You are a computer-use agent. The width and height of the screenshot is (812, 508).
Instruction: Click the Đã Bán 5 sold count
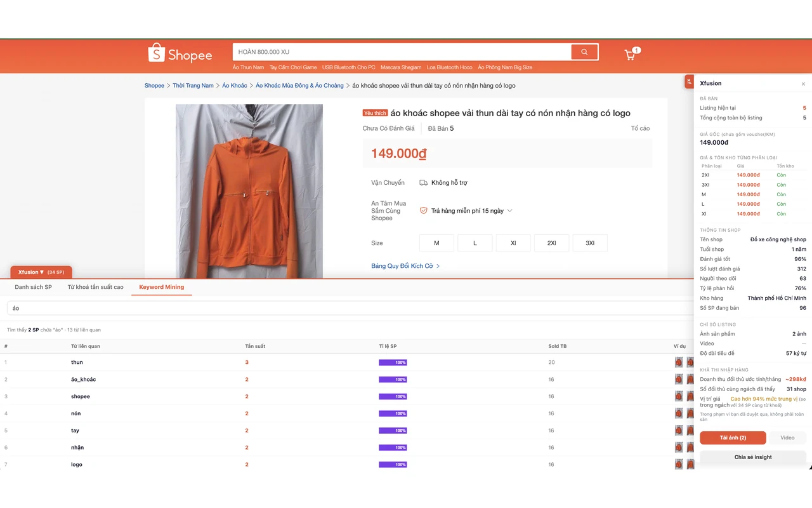coord(441,128)
